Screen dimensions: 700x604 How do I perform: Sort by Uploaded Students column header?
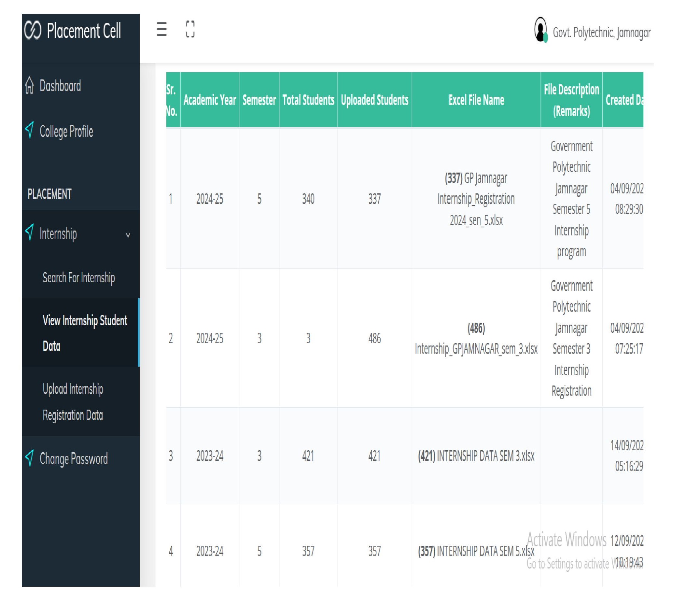[374, 100]
